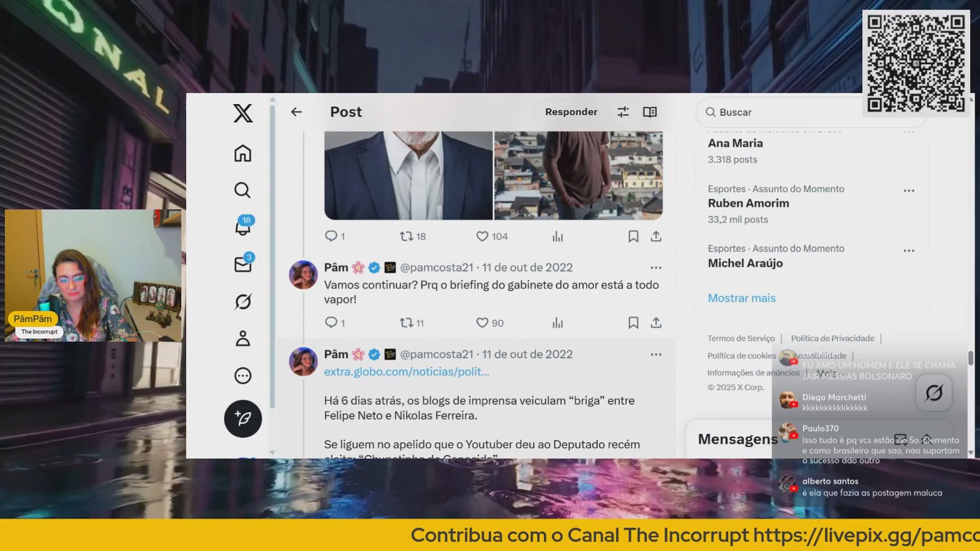The image size is (980, 551).
Task: Like the 'Vamos continuar?' post
Action: click(x=482, y=323)
